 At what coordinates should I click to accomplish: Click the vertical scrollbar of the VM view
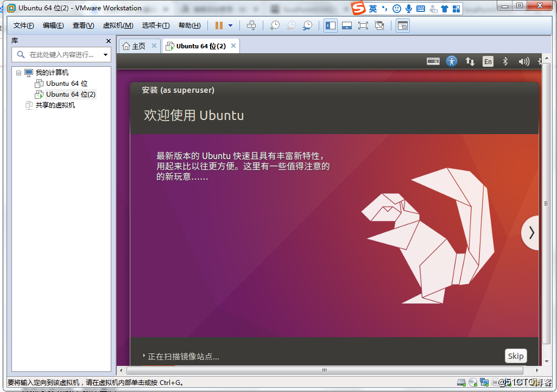tap(546, 203)
